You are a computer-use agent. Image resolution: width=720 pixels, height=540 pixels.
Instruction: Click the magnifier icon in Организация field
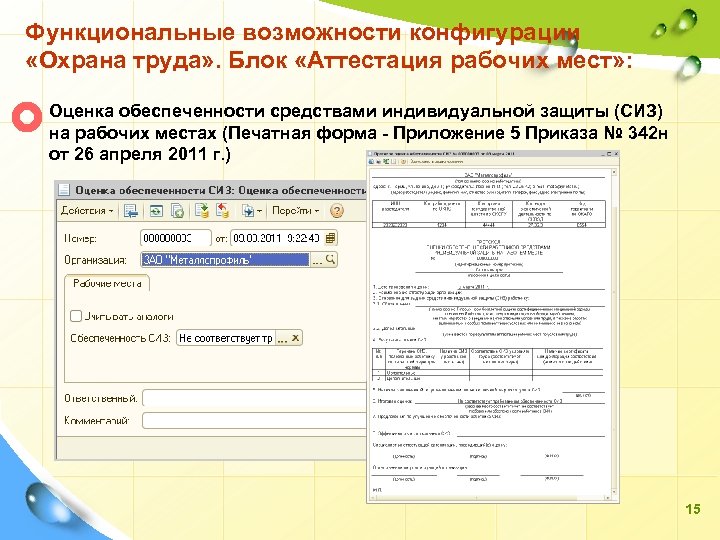[x=331, y=260]
